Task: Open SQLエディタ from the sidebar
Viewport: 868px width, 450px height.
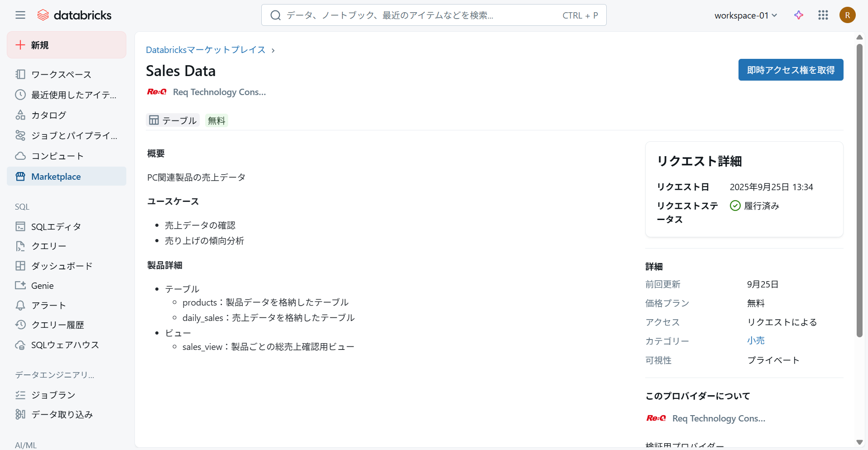Action: (x=67, y=226)
